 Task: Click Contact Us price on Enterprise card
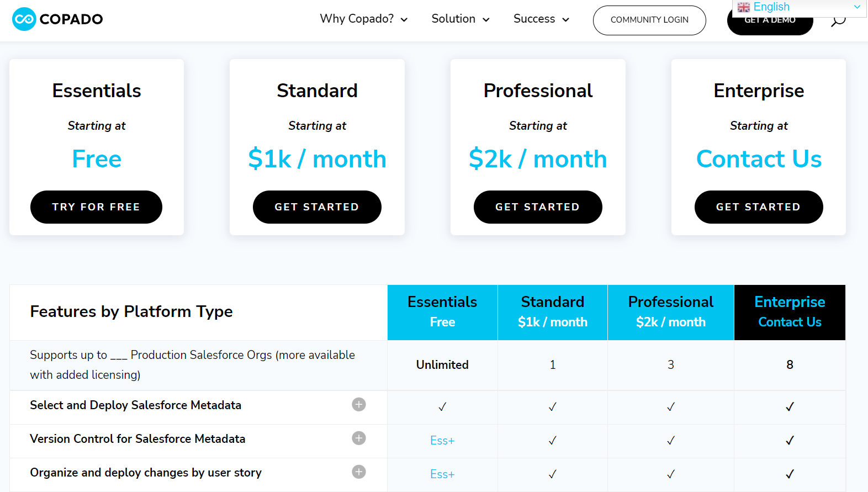click(759, 159)
